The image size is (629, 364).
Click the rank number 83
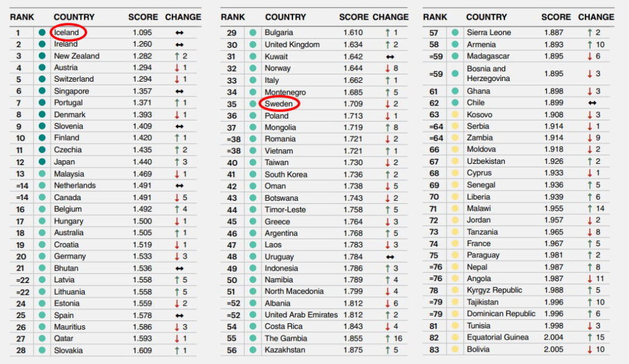(x=434, y=349)
